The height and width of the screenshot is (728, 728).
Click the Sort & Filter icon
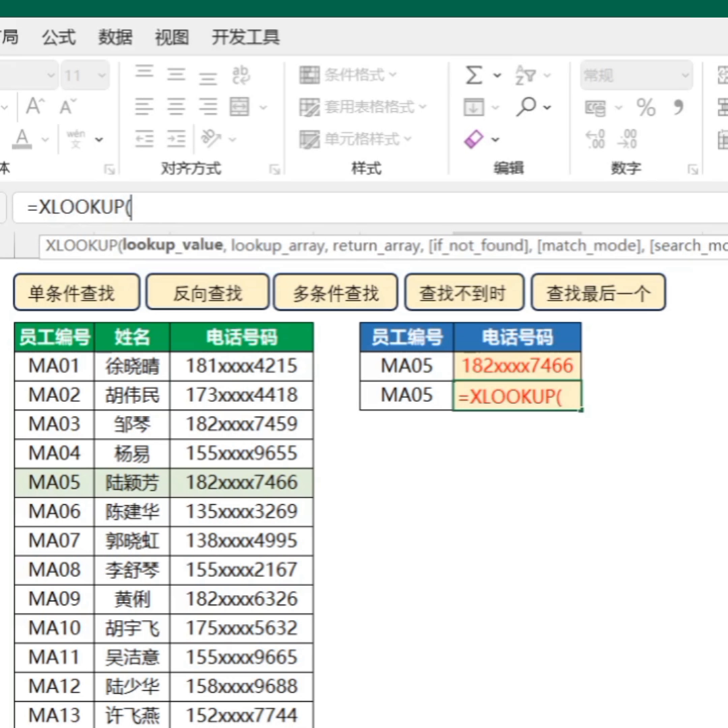pyautogui.click(x=525, y=75)
